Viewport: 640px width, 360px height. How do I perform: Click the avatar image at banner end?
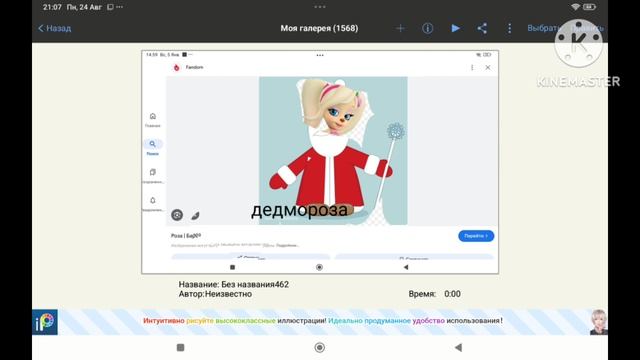click(x=598, y=322)
